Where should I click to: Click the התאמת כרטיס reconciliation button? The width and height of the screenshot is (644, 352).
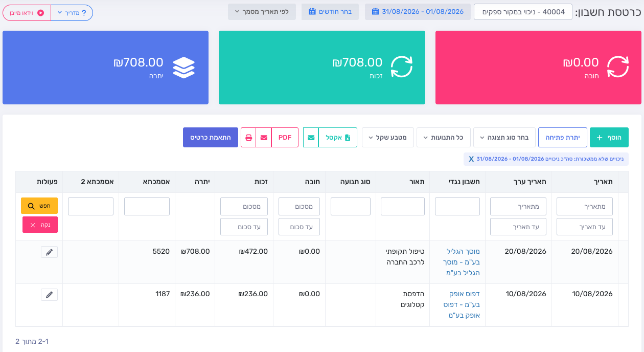[x=211, y=138]
